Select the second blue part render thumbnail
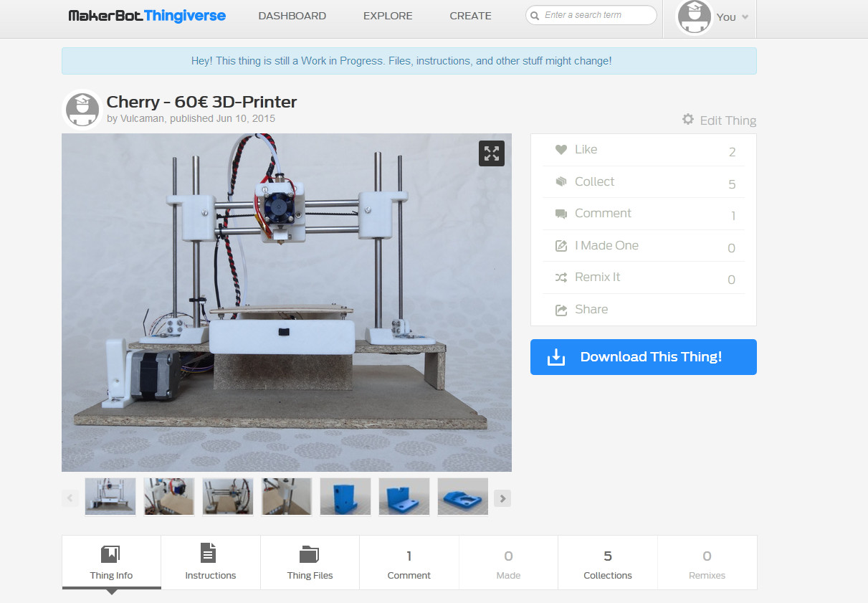This screenshot has height=603, width=868. [x=404, y=497]
